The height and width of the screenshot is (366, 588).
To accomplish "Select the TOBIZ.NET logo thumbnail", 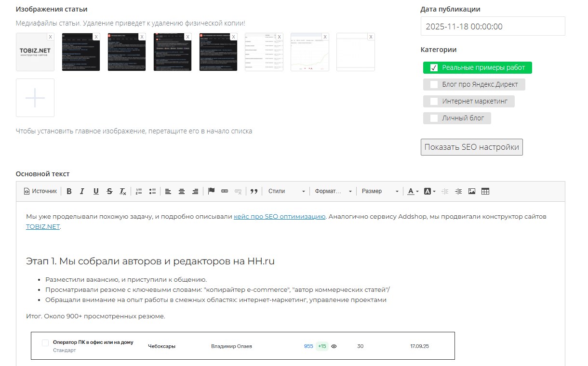I will 35,52.
